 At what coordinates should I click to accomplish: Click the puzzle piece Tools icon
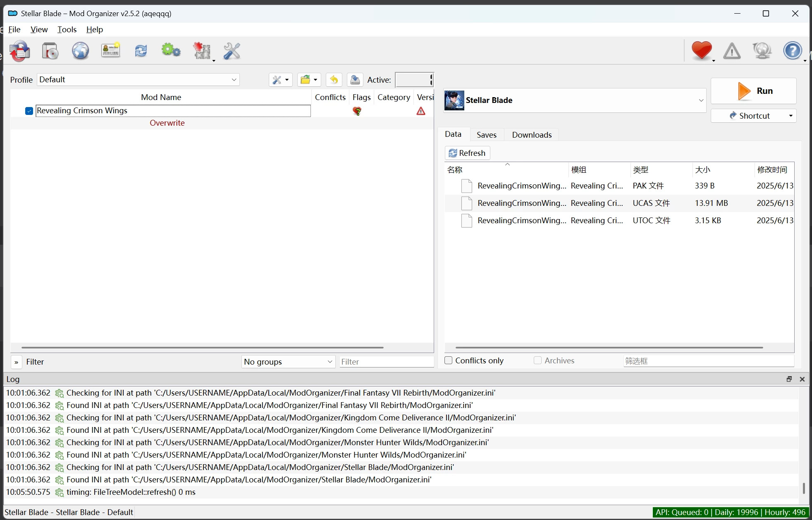[x=202, y=51]
